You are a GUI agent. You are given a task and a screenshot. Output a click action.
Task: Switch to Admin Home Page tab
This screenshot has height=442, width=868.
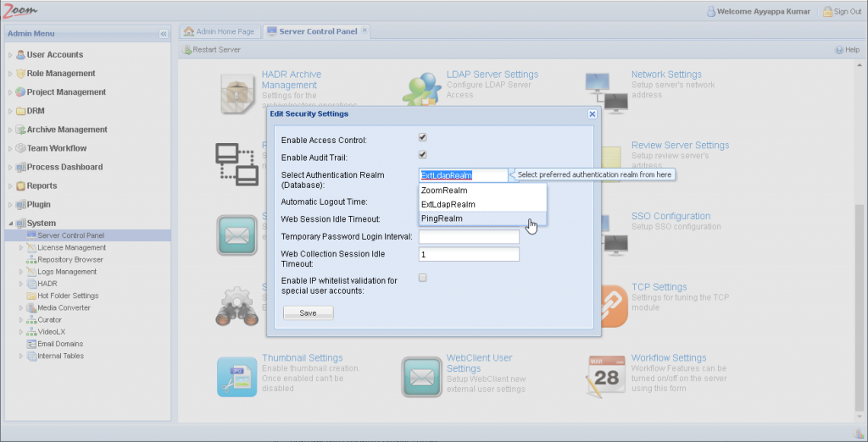point(220,31)
